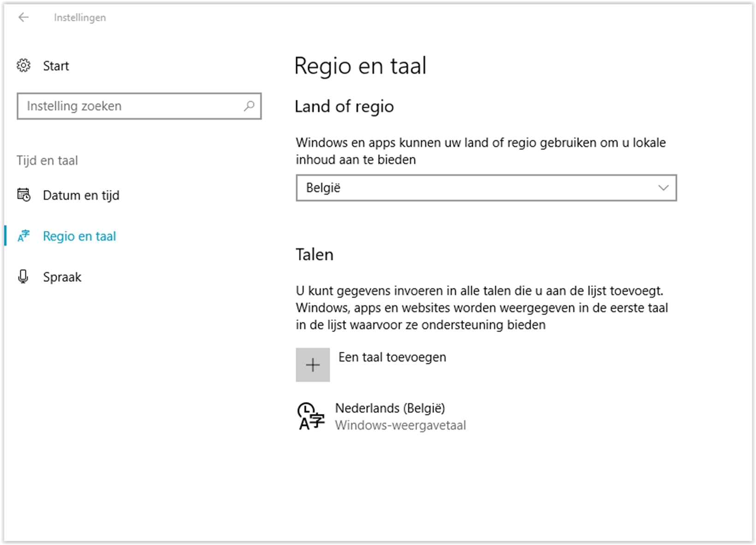The height and width of the screenshot is (545, 756).
Task: Click the back arrow in the title bar
Action: coord(23,18)
